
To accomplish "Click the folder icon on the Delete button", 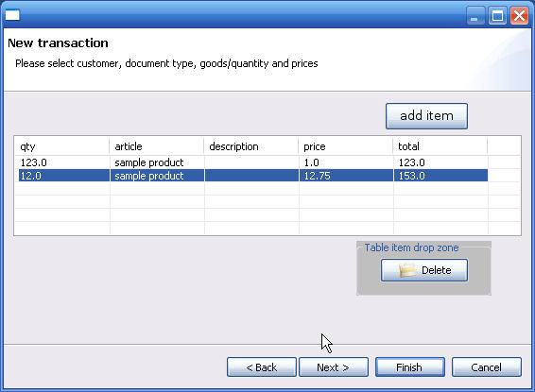I will 407,270.
